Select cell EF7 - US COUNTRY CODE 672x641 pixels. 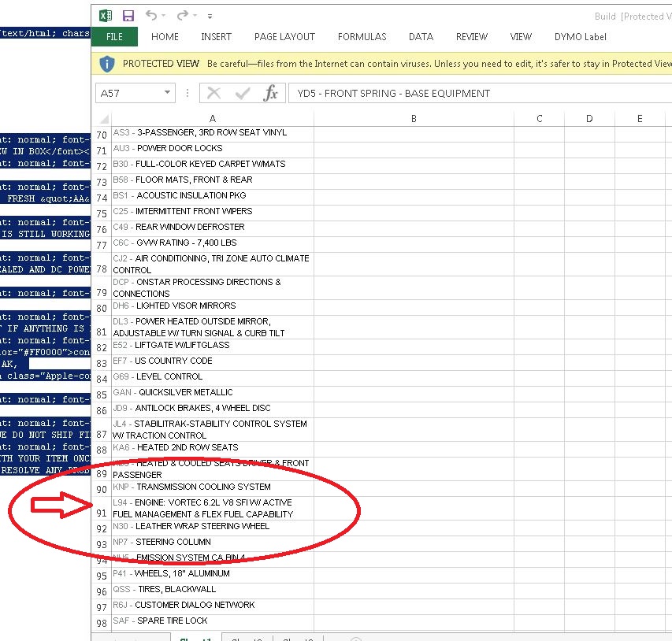pyautogui.click(x=213, y=363)
